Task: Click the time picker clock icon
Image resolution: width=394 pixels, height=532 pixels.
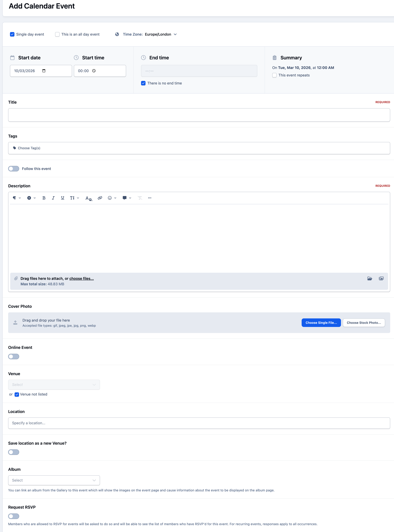Action: click(x=94, y=71)
